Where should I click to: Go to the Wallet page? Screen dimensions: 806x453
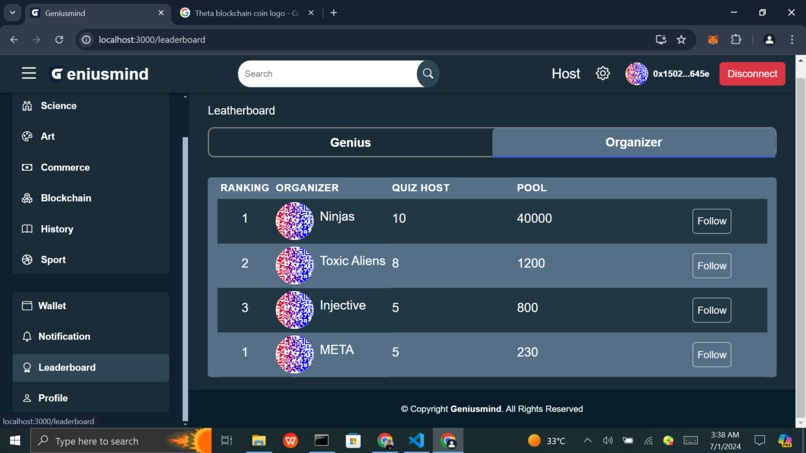pos(90,306)
